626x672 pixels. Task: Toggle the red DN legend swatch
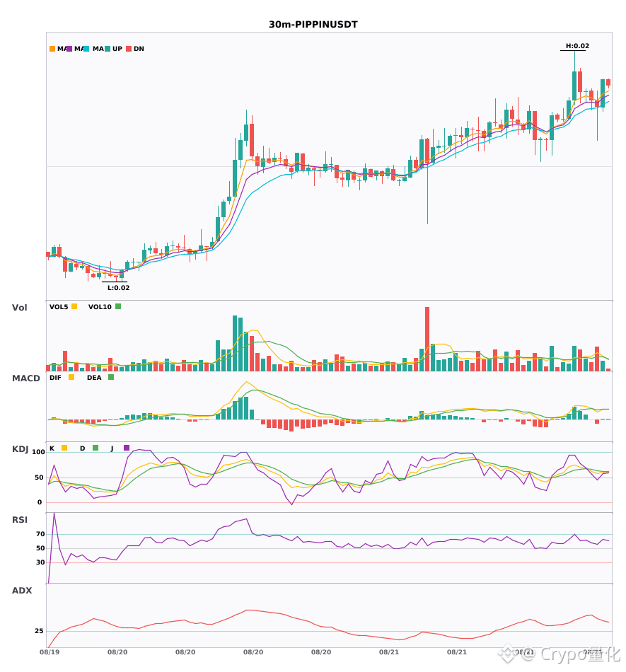(129, 49)
